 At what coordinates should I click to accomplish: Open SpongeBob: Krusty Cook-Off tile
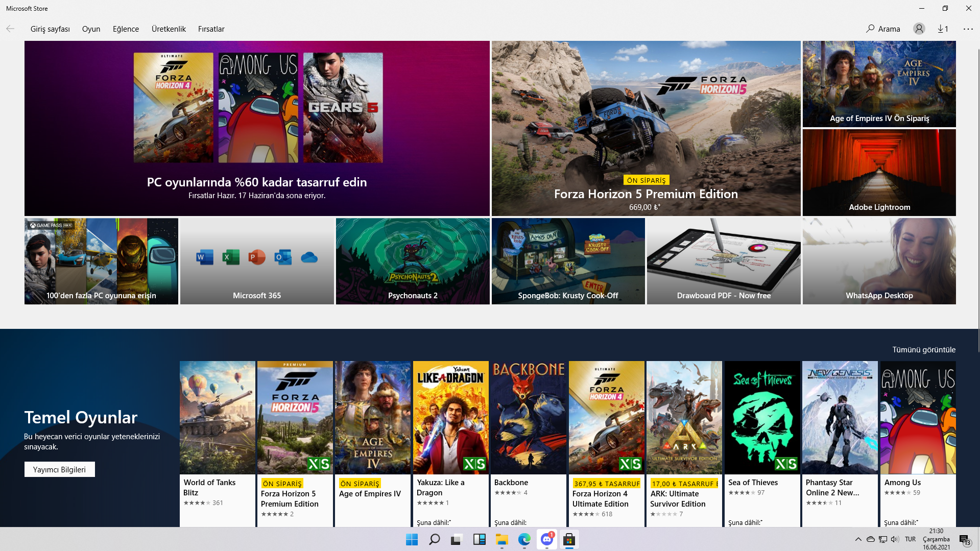(x=568, y=261)
